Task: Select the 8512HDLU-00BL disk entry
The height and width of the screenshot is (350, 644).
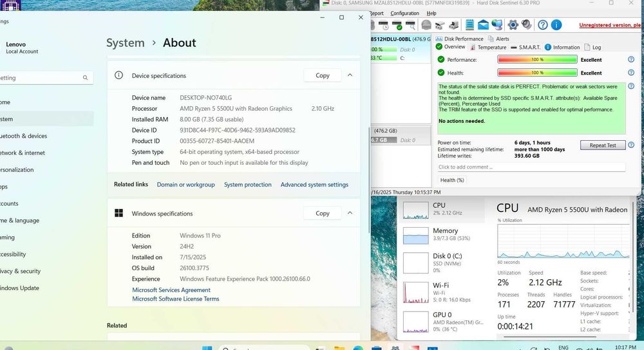Action: coord(401,48)
